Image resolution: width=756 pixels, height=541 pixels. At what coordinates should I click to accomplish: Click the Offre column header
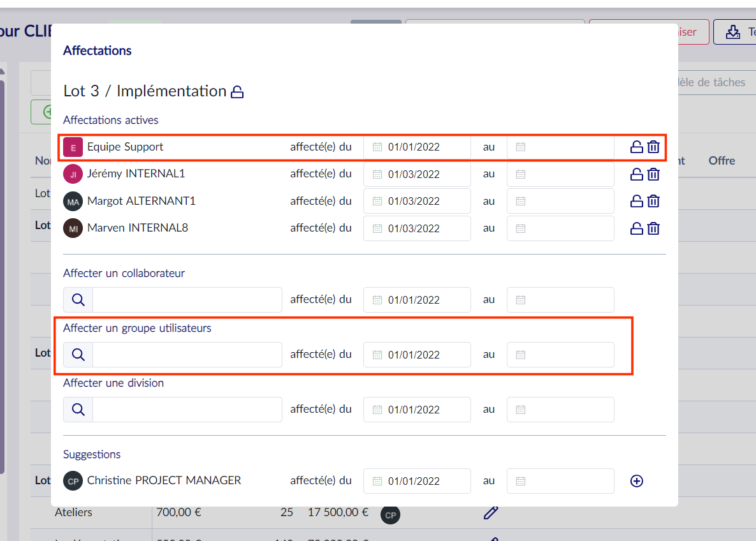(x=722, y=161)
